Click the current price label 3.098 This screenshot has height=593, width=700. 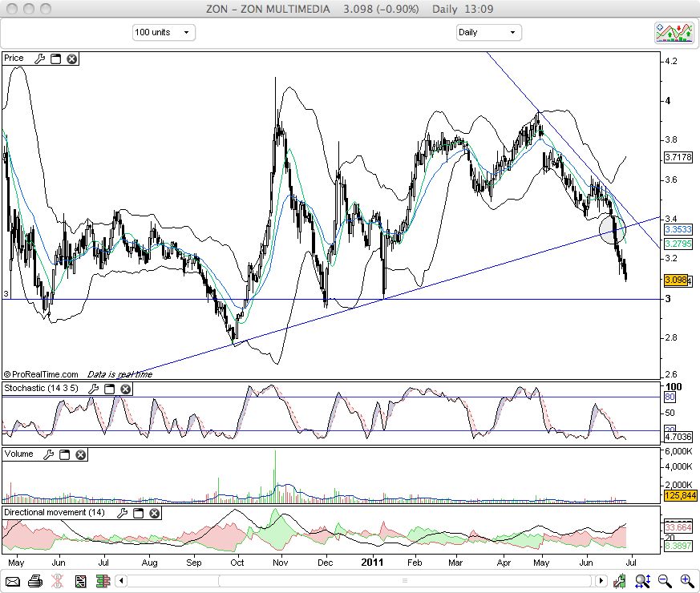coord(676,280)
